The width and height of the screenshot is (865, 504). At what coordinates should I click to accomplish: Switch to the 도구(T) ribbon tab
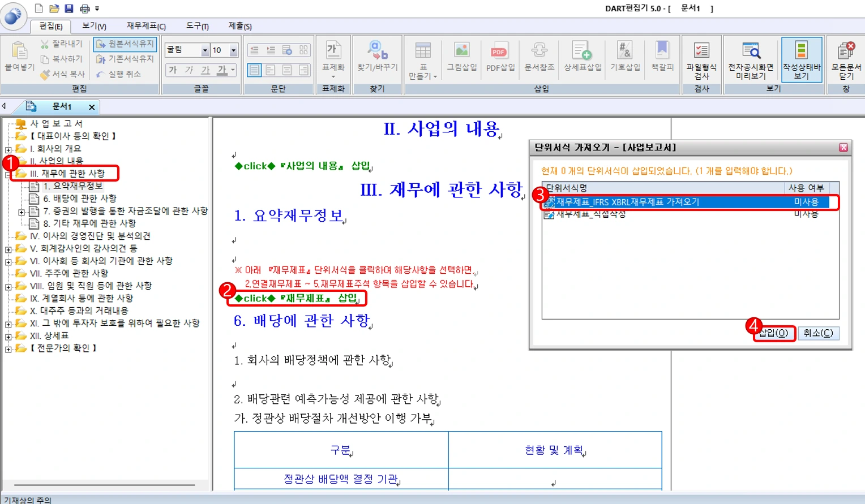pyautogui.click(x=198, y=26)
